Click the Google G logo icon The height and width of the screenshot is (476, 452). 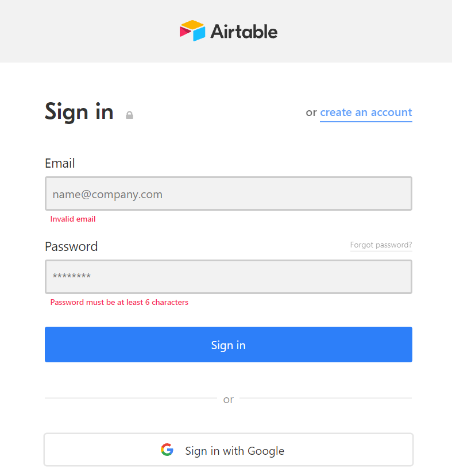click(x=167, y=450)
